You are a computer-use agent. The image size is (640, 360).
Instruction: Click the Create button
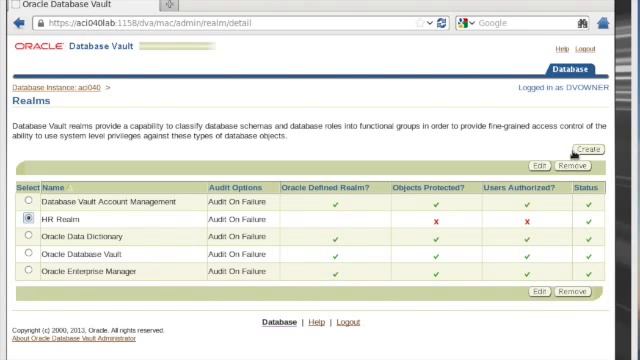pyautogui.click(x=588, y=149)
